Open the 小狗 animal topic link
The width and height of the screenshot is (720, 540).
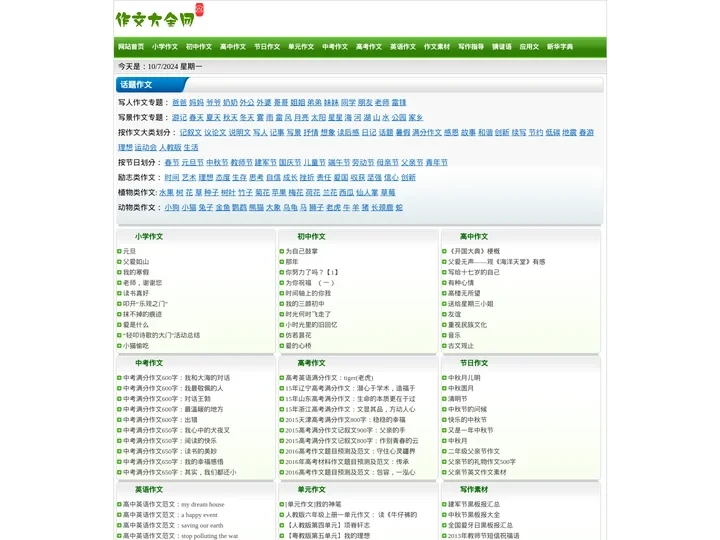click(172, 208)
